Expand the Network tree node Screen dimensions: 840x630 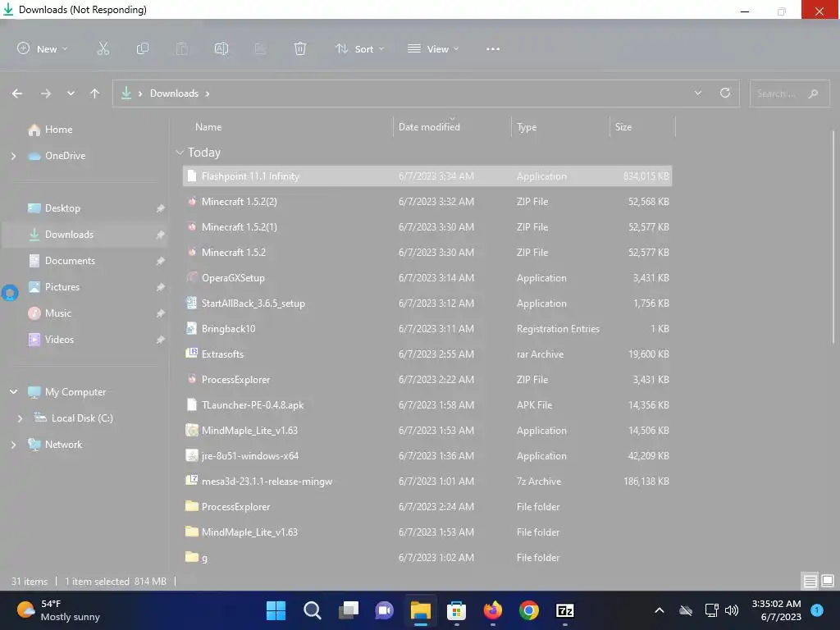(13, 445)
